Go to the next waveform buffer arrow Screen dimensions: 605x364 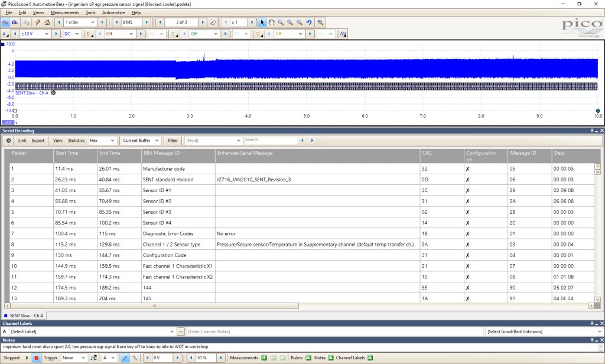pos(203,22)
